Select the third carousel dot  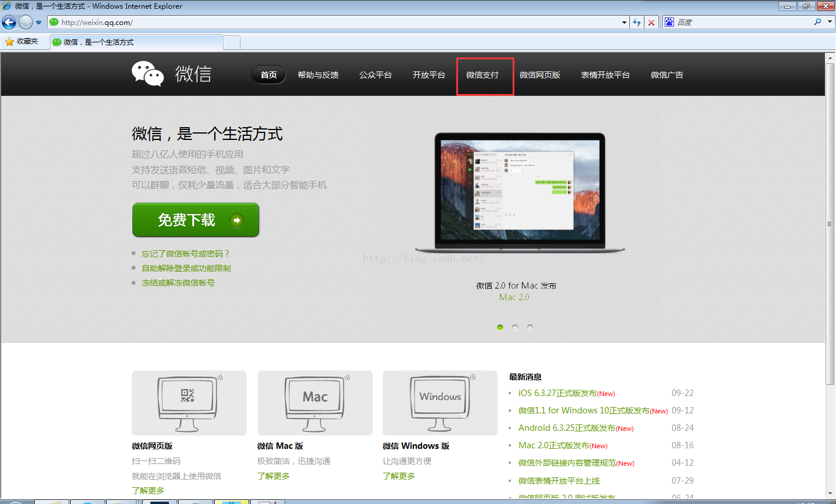pos(530,327)
